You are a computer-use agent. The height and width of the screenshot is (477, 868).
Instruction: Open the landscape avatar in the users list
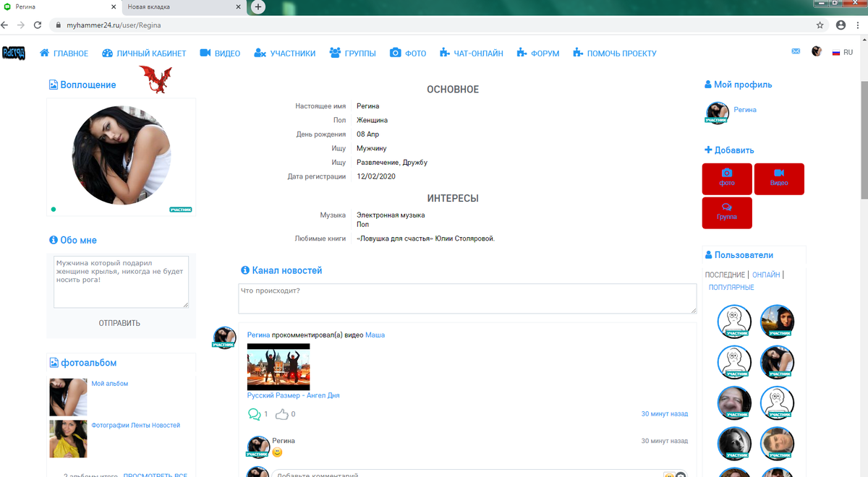pos(778,322)
